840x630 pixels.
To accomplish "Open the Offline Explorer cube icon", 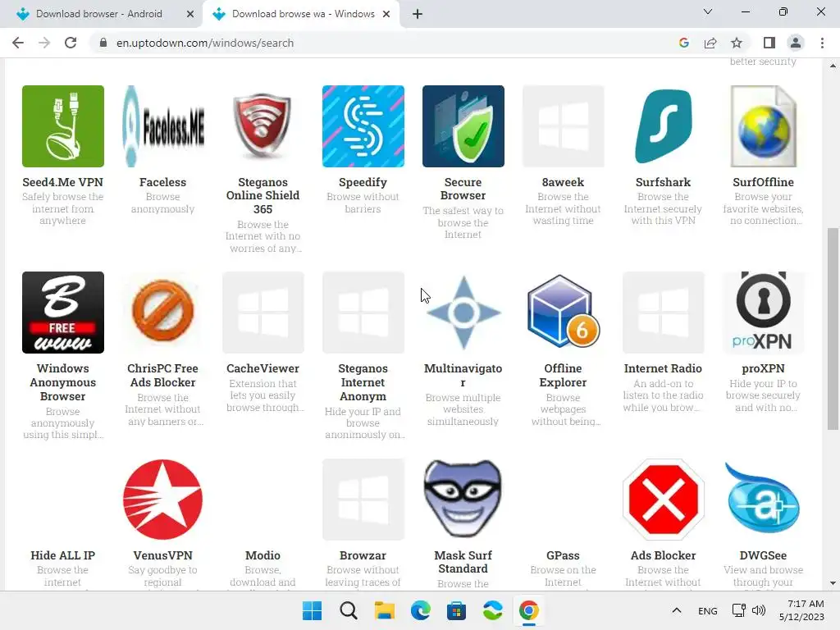I will (x=563, y=311).
